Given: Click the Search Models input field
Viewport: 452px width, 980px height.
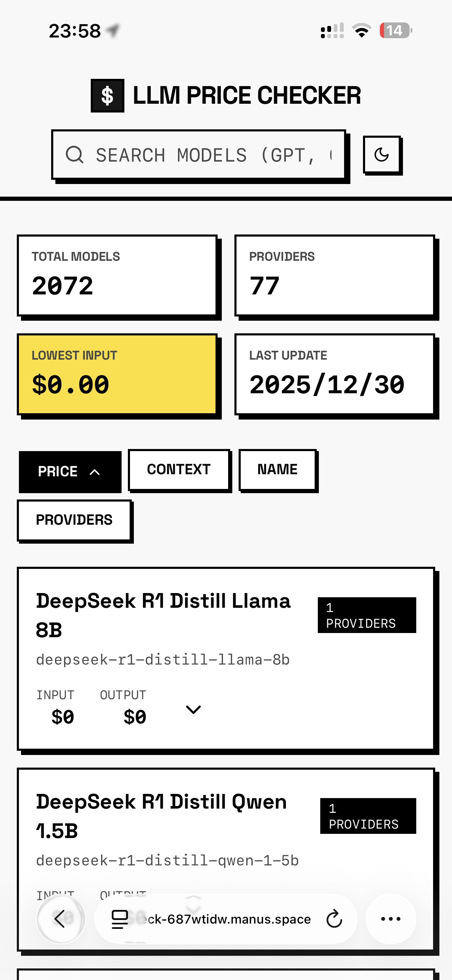Looking at the screenshot, I should click(205, 155).
